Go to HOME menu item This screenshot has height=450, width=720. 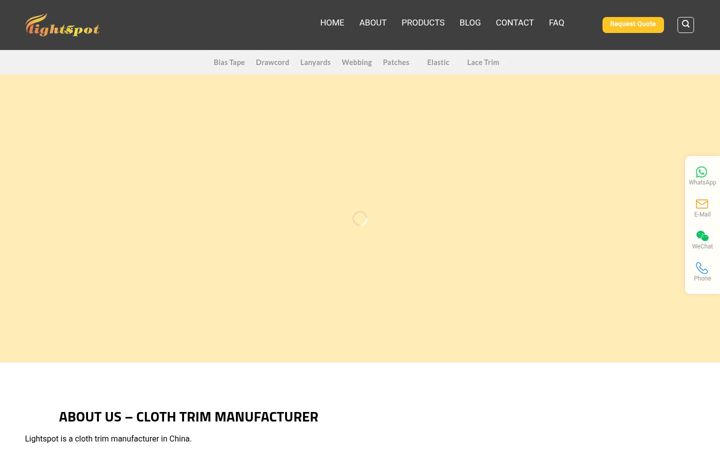332,23
